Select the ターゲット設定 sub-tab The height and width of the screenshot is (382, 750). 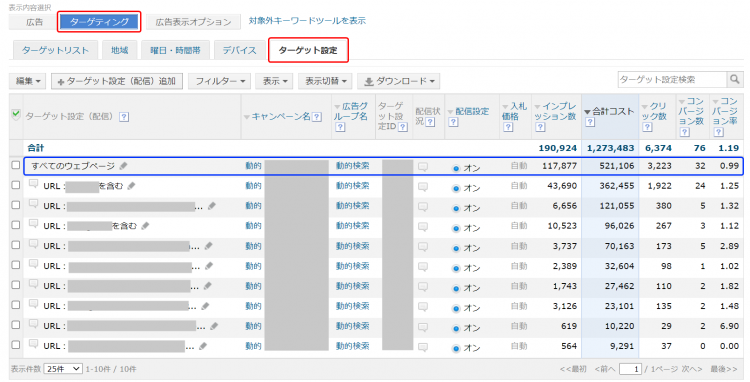pyautogui.click(x=308, y=50)
